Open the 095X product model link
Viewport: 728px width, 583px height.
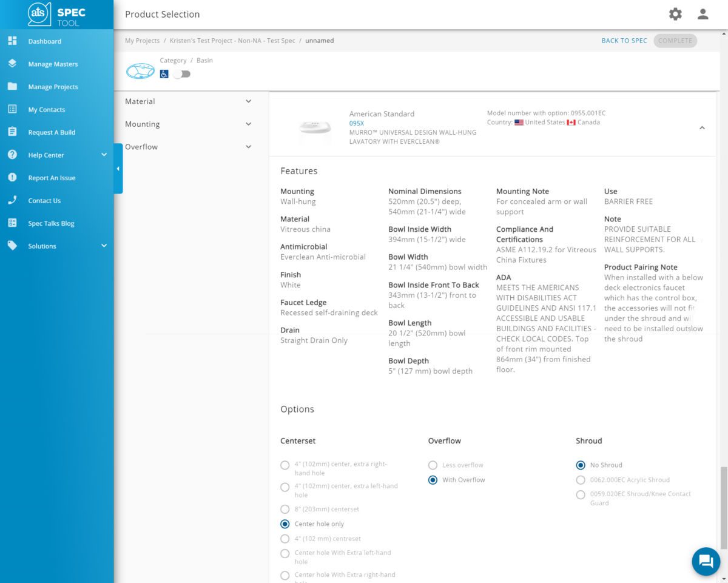click(x=357, y=123)
